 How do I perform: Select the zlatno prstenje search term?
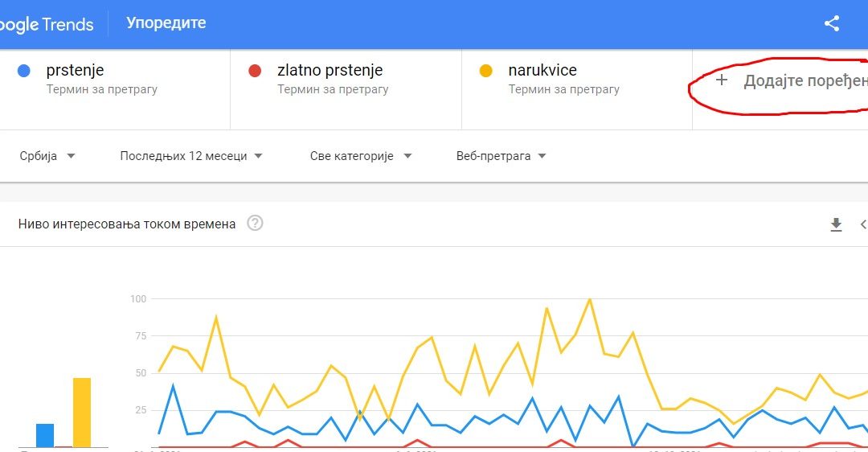coord(330,71)
